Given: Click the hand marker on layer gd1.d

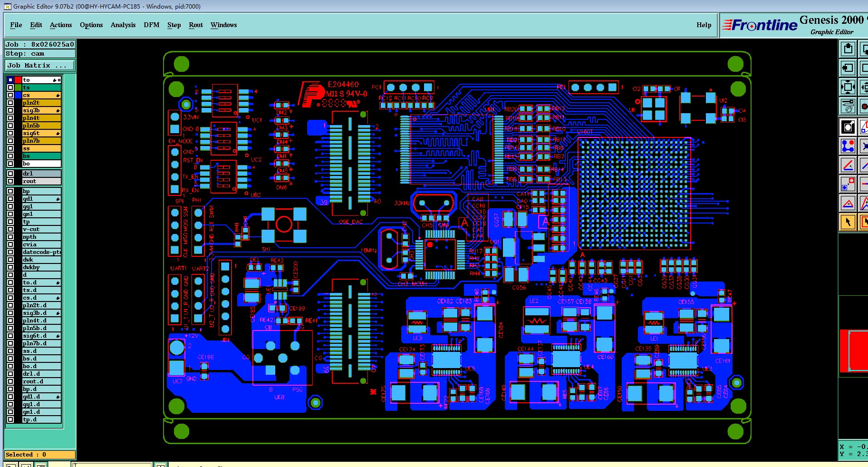Looking at the screenshot, I should pos(58,397).
